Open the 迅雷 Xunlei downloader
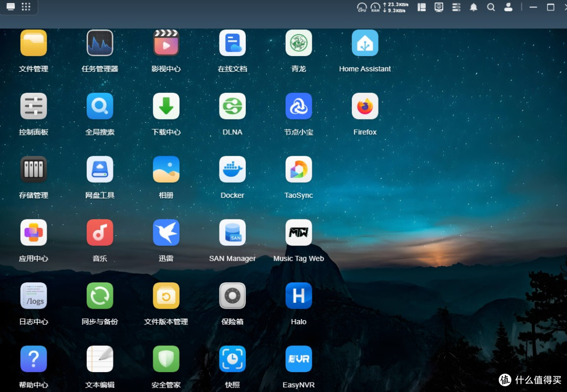This screenshot has width=567, height=392. coord(166,232)
